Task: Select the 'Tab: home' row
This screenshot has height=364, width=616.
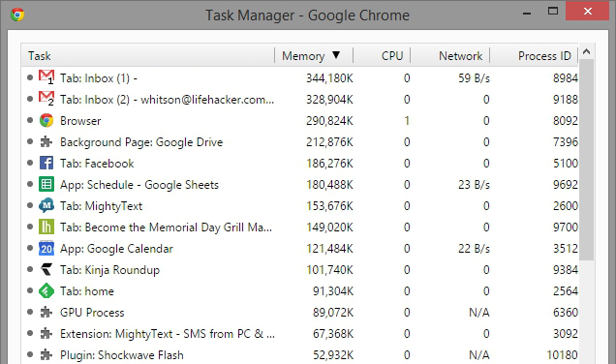Action: click(x=299, y=291)
